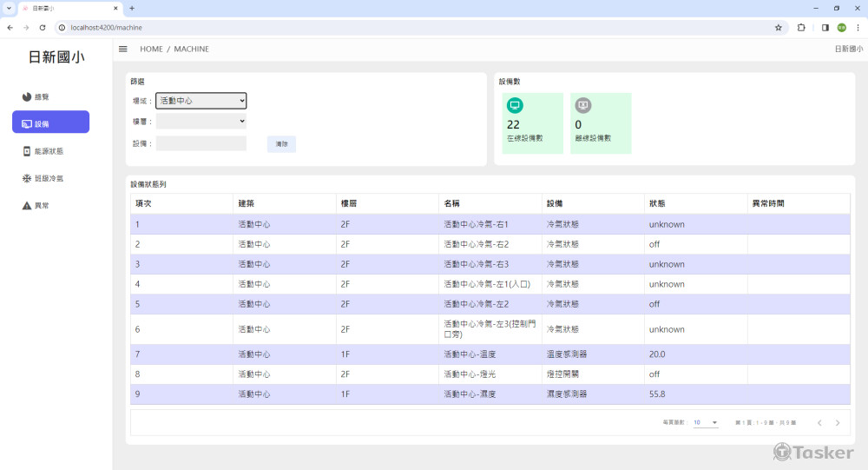Click the green online devices monitor icon
This screenshot has width=868, height=470.
[515, 106]
